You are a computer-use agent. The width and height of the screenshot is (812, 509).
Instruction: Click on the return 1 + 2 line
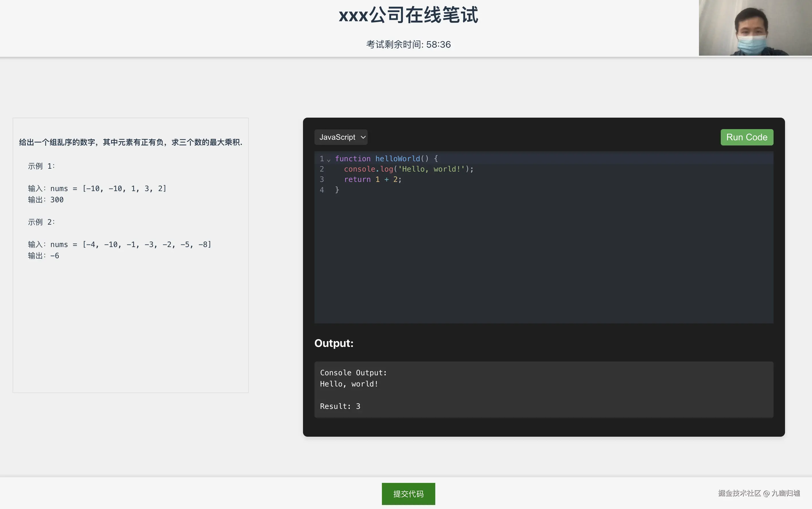point(372,179)
